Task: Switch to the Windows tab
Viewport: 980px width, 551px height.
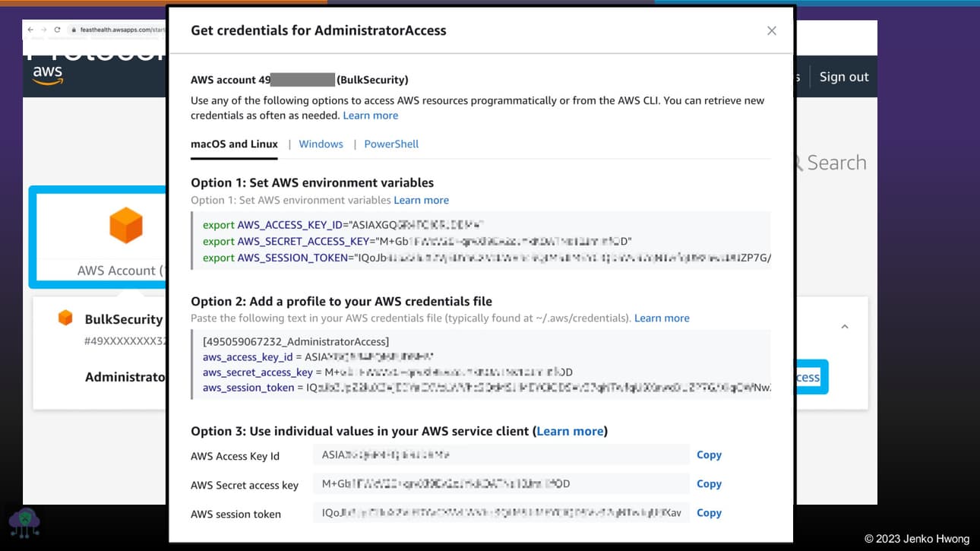Action: [x=321, y=144]
